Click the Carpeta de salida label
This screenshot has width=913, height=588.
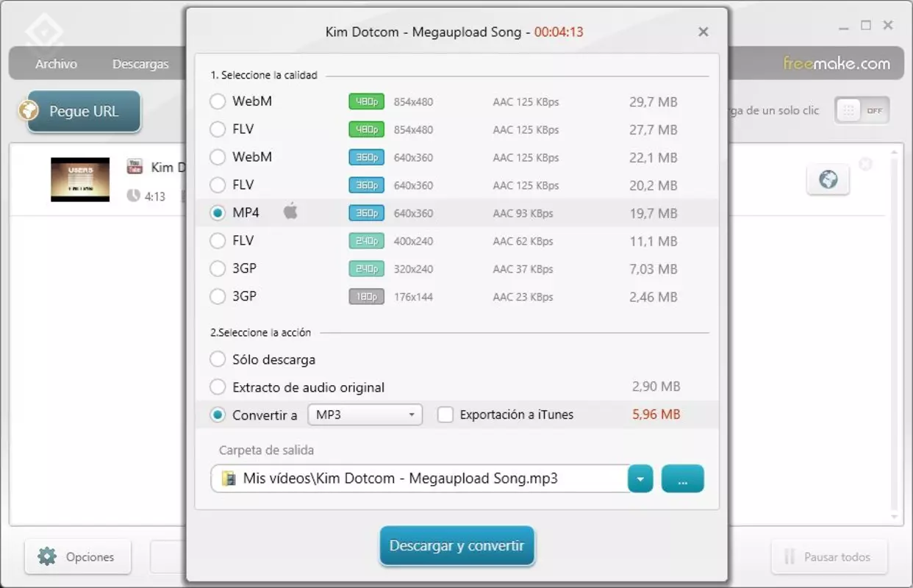tap(266, 450)
